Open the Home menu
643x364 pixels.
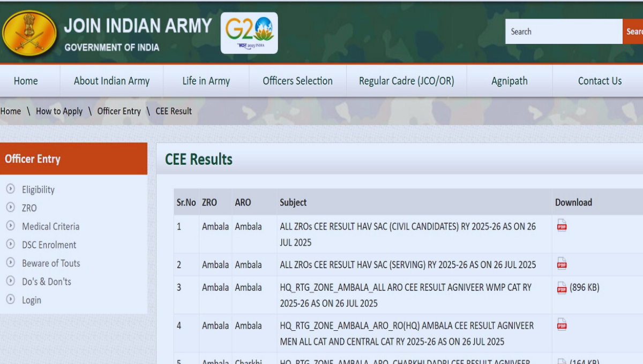(26, 81)
